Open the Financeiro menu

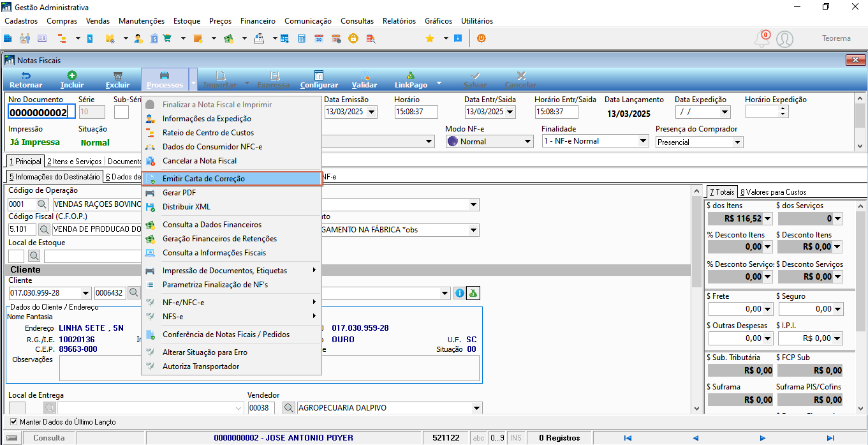(x=258, y=21)
